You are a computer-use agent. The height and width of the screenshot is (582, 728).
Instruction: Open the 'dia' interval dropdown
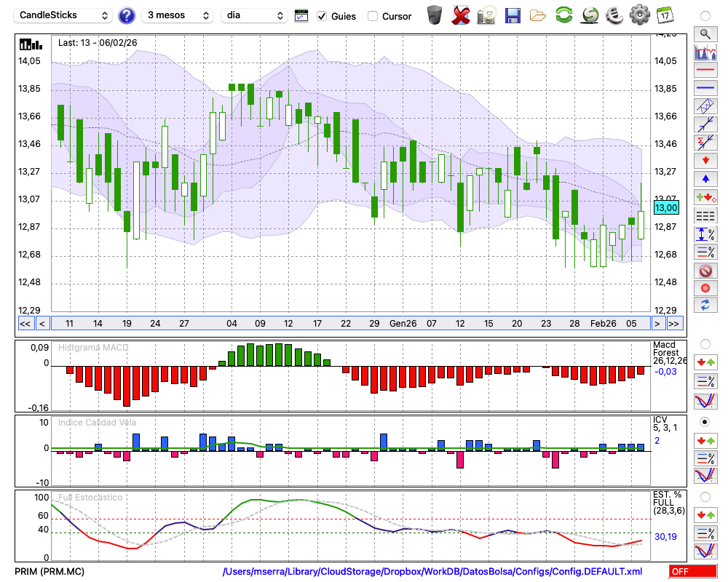254,15
